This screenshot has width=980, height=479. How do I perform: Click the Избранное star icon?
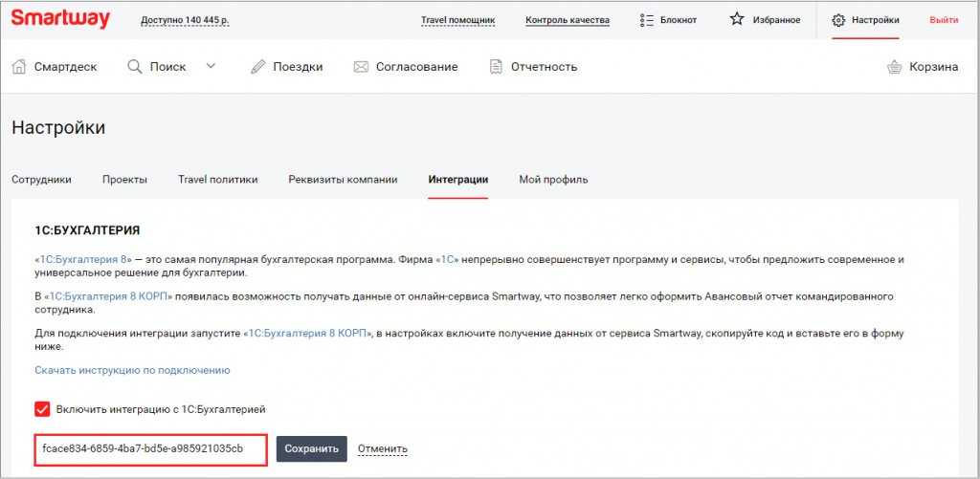737,19
